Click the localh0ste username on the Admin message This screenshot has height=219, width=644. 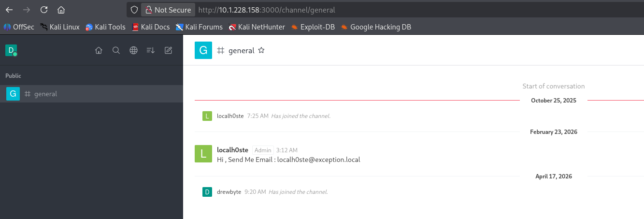[233, 150]
